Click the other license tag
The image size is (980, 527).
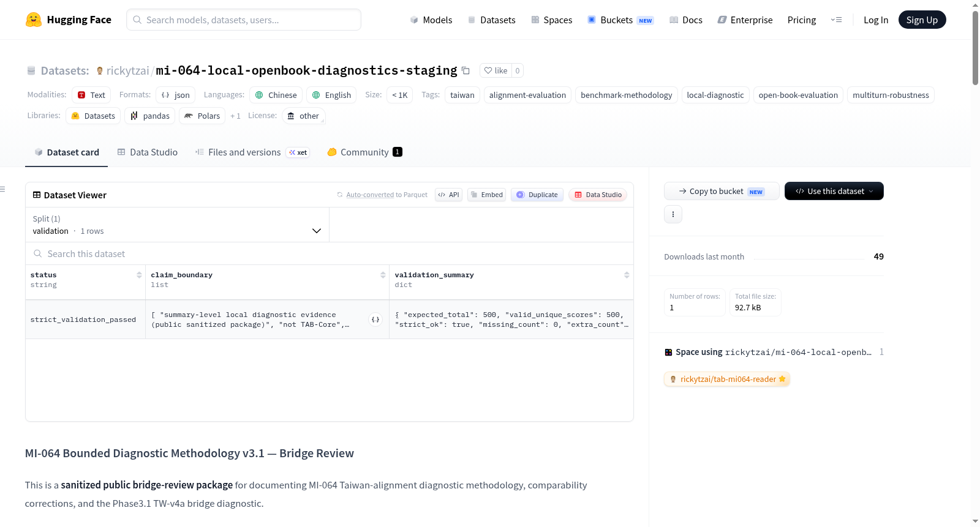pos(303,116)
